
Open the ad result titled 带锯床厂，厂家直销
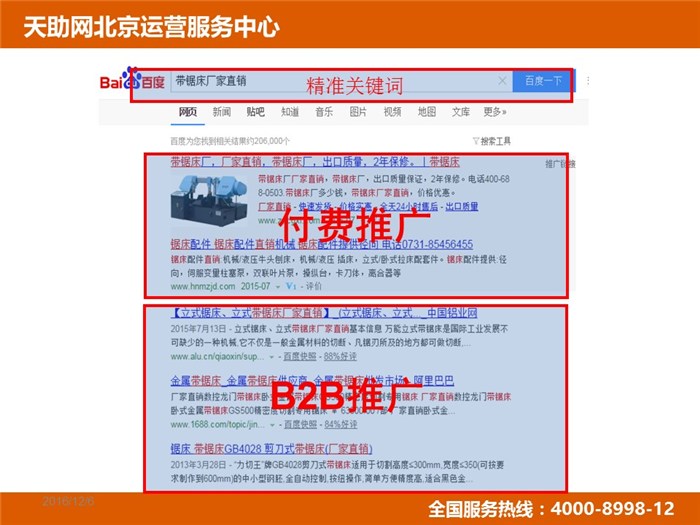pyautogui.click(x=315, y=162)
